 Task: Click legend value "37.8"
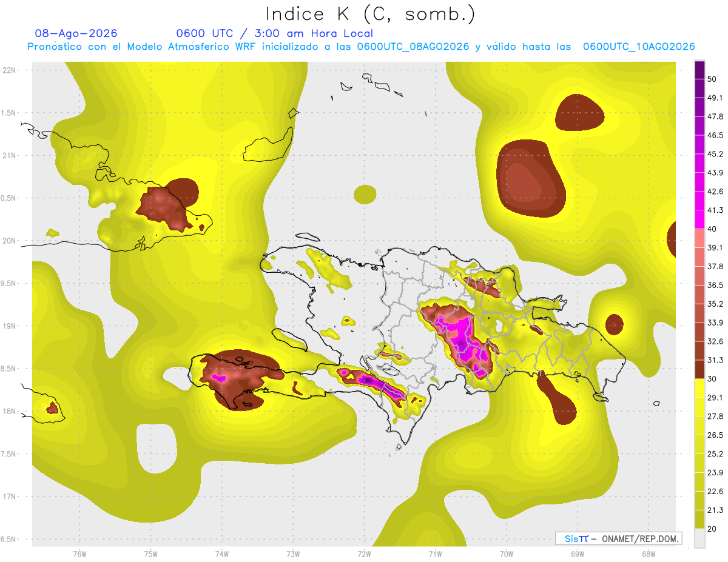click(715, 267)
